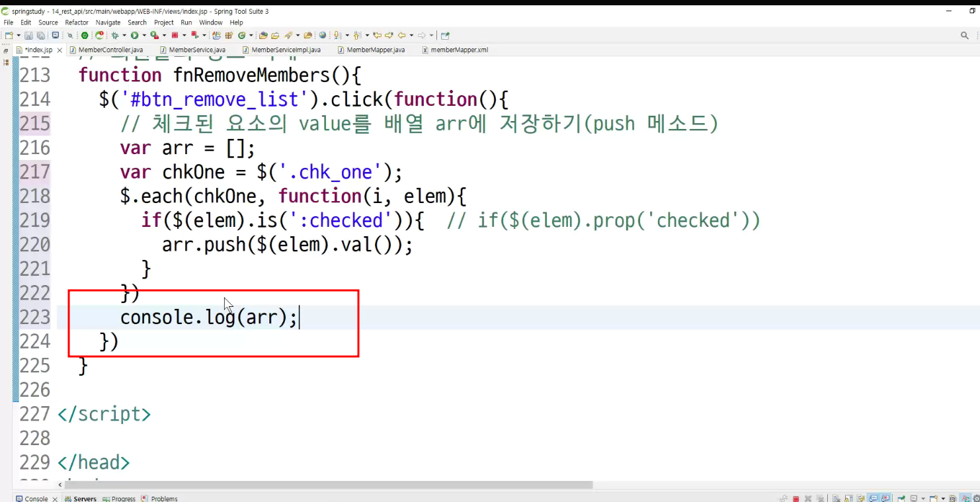Expand the Next Annotation dropdown arrow

pyautogui.click(x=347, y=35)
